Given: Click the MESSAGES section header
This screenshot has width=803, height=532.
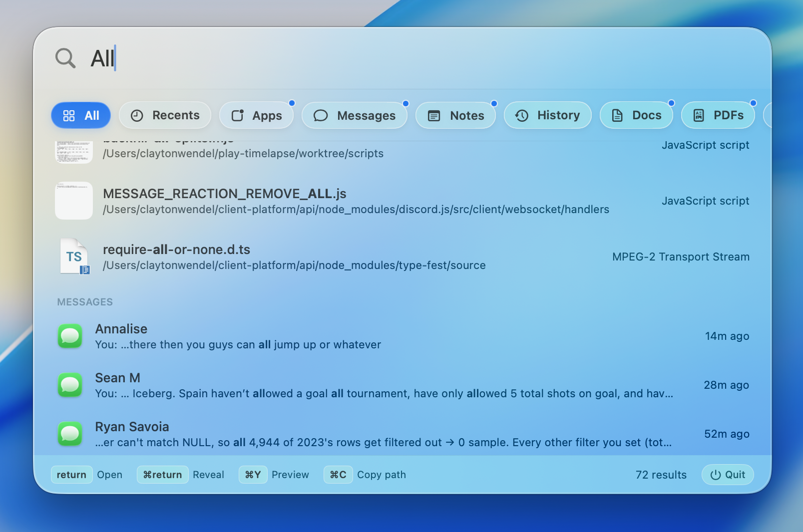Looking at the screenshot, I should click(x=85, y=302).
